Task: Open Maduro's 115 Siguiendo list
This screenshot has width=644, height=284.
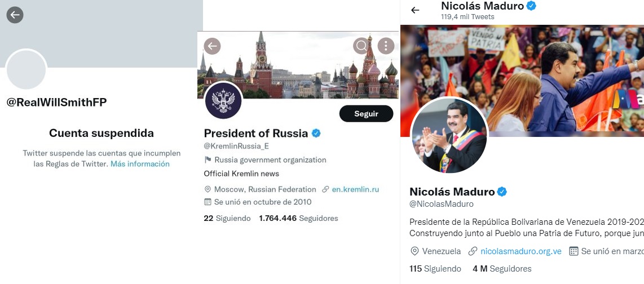Action: pyautogui.click(x=435, y=269)
